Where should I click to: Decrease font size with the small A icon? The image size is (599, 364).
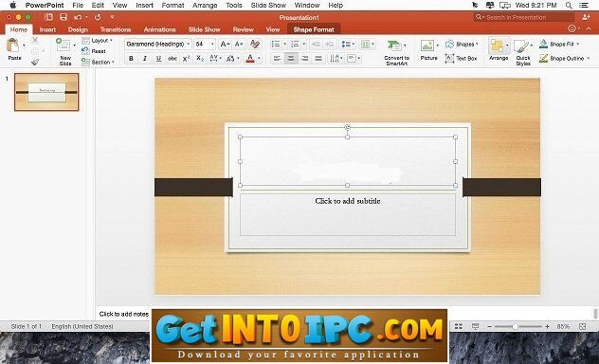(x=239, y=45)
